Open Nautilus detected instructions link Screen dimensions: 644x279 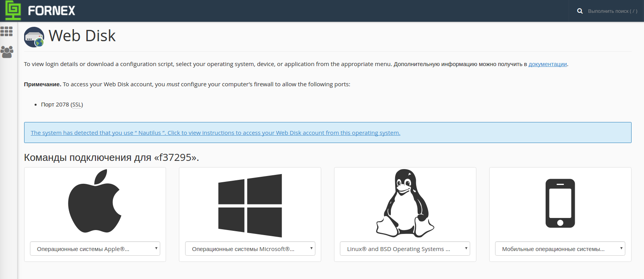pos(215,133)
